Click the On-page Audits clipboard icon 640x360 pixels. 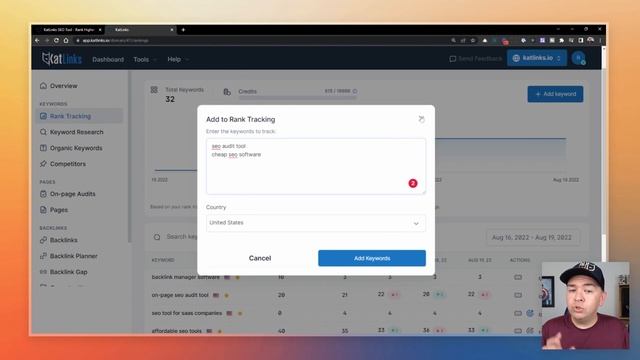[x=43, y=194]
